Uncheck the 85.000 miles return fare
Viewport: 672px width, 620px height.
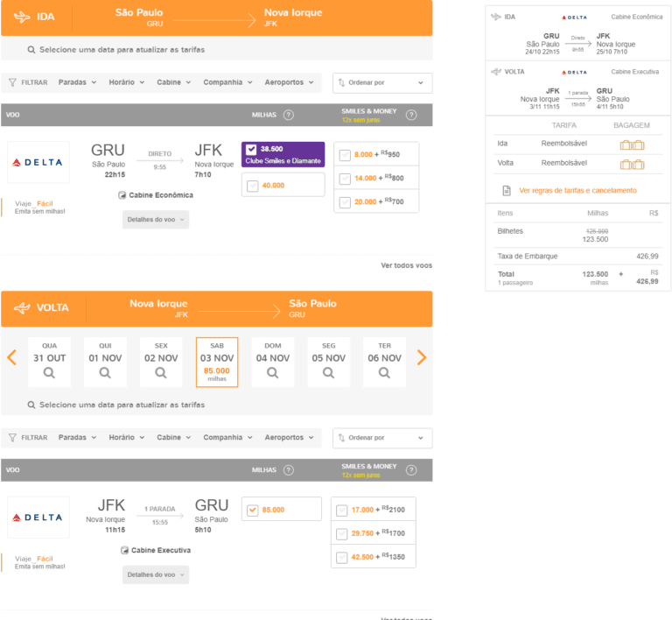click(x=253, y=510)
